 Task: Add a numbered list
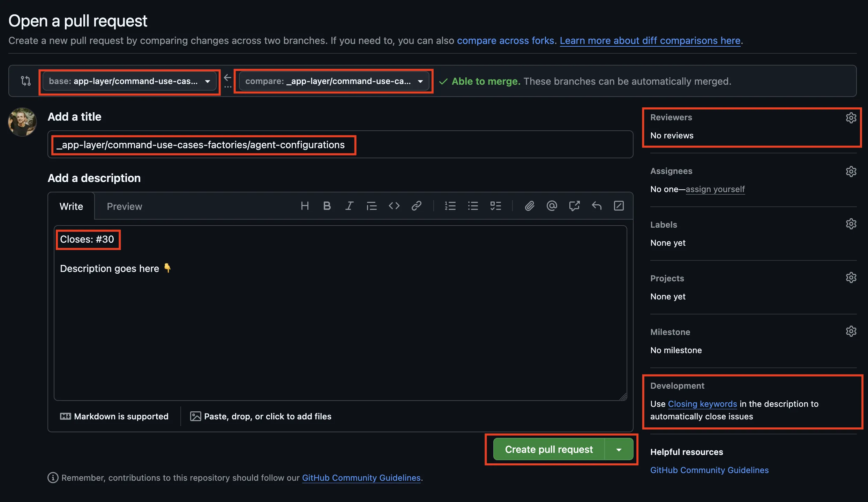tap(450, 206)
